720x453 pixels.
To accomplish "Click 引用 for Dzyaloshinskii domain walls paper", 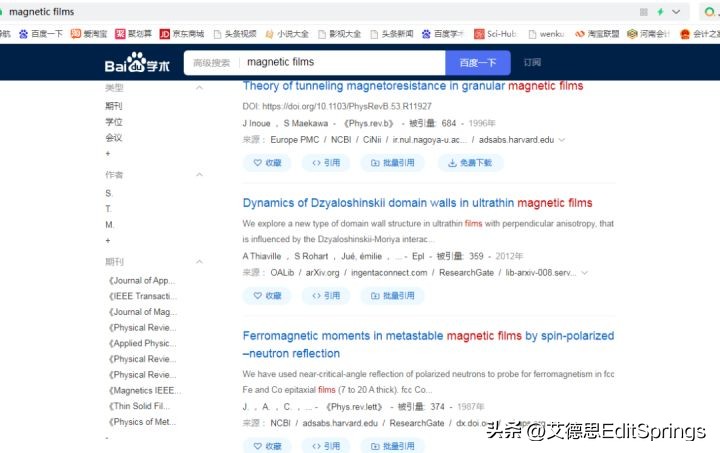I will tap(326, 296).
